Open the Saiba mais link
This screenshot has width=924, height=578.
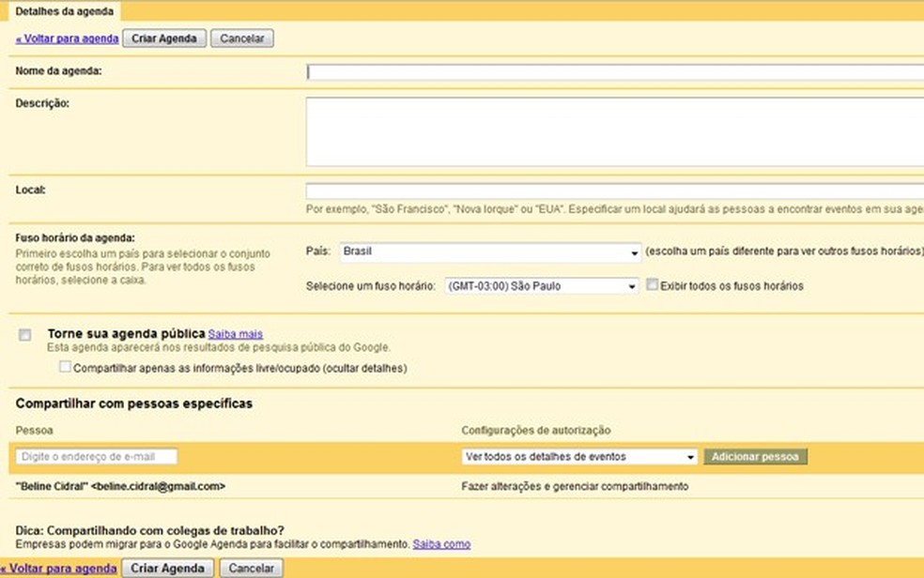point(235,334)
